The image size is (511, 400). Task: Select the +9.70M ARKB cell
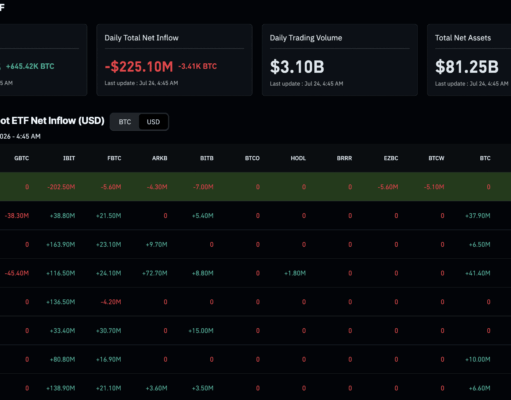(157, 245)
